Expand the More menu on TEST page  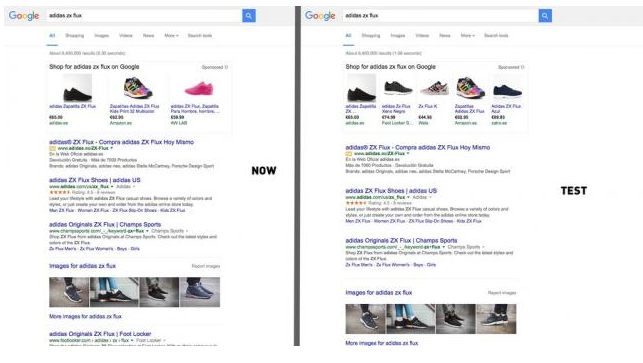[x=467, y=36]
